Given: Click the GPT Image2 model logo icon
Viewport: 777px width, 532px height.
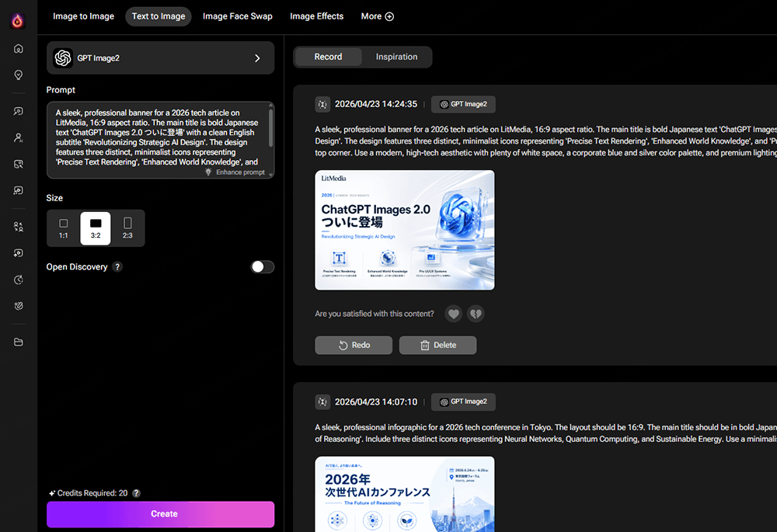Looking at the screenshot, I should coord(63,58).
